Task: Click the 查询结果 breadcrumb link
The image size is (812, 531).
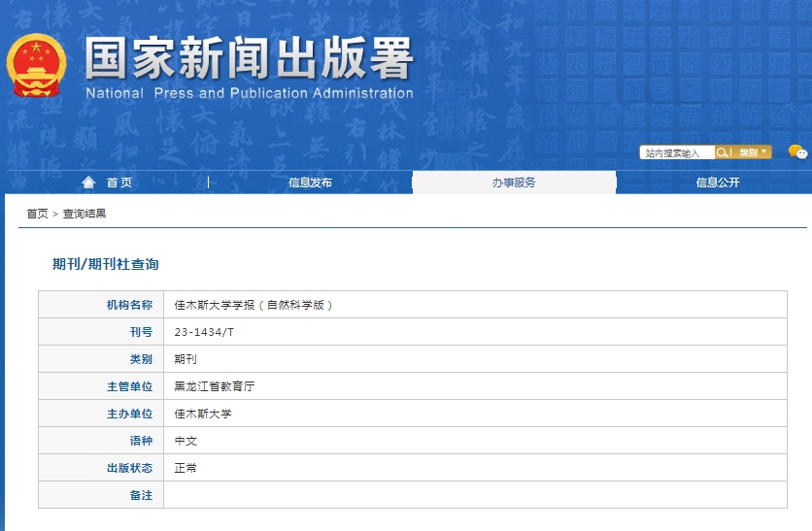Action: coord(85,214)
